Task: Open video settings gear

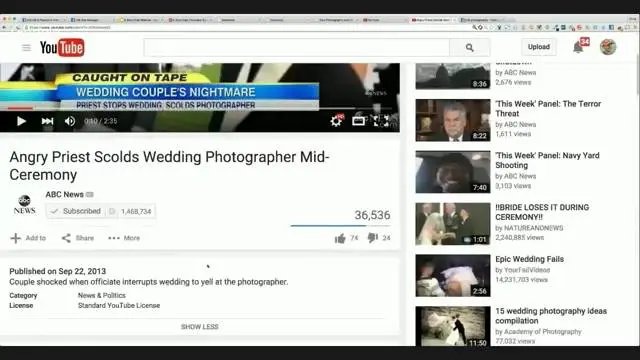Action: click(336, 121)
